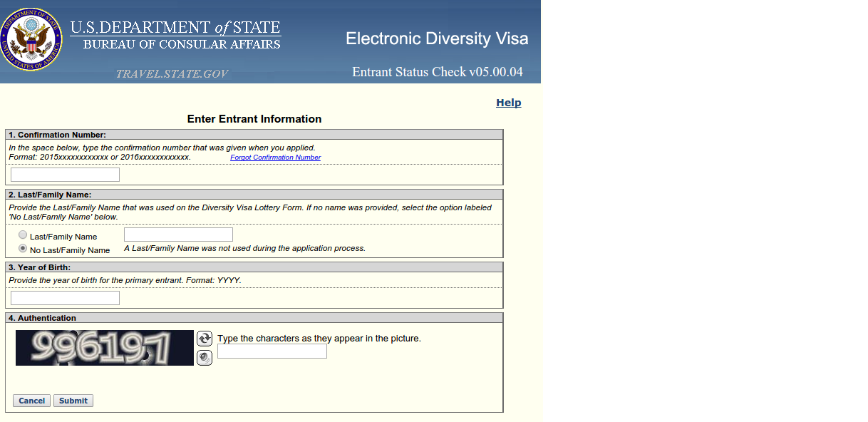Screen dimensions: 868x422
Task: Select the Last/Family Name radio button
Action: pyautogui.click(x=23, y=235)
